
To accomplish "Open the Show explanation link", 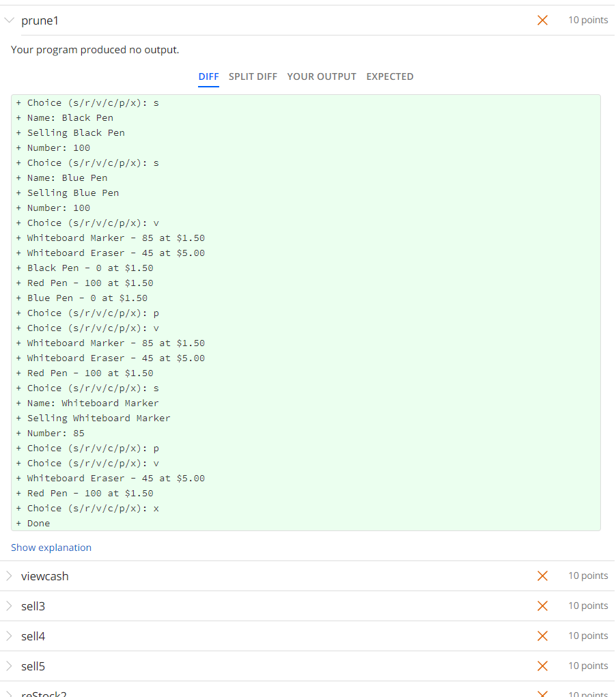I will coord(51,547).
